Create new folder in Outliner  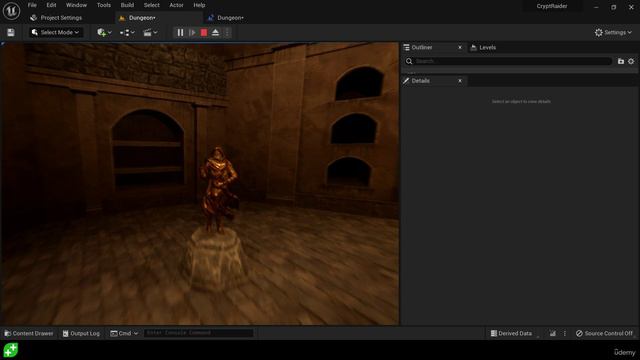pos(621,61)
